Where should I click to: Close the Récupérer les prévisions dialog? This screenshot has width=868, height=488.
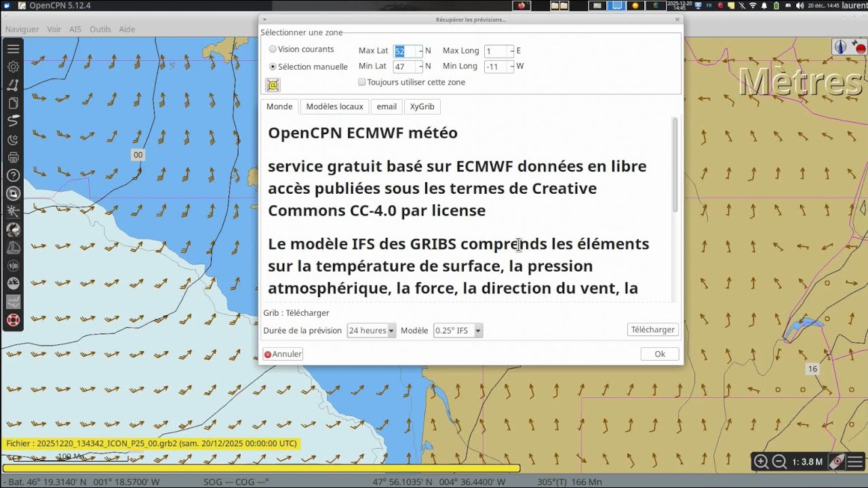(x=677, y=20)
